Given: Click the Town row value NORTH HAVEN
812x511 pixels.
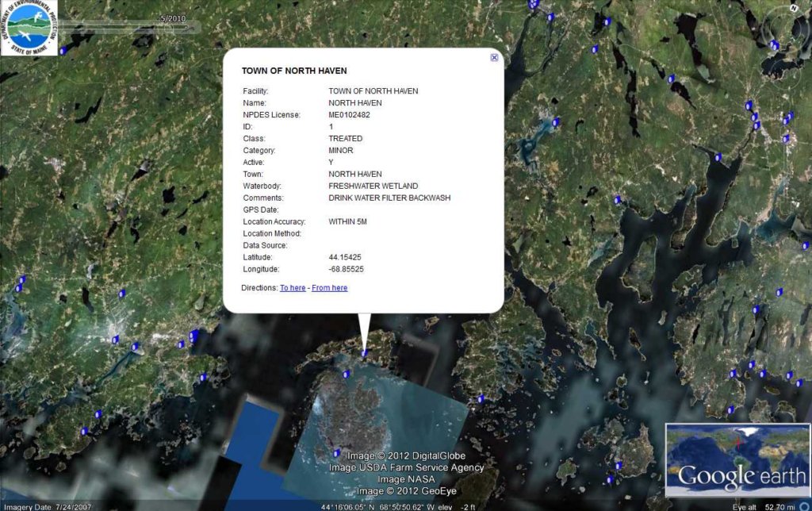Looking at the screenshot, I should tap(355, 174).
